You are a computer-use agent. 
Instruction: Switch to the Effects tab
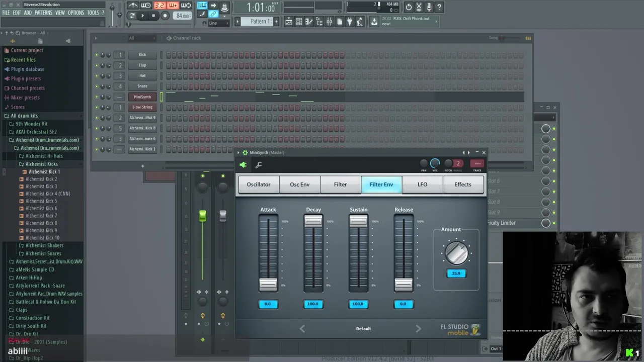coord(463,185)
